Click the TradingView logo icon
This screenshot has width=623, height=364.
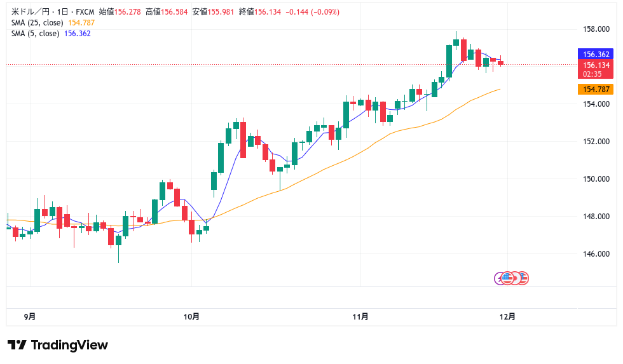(17, 345)
